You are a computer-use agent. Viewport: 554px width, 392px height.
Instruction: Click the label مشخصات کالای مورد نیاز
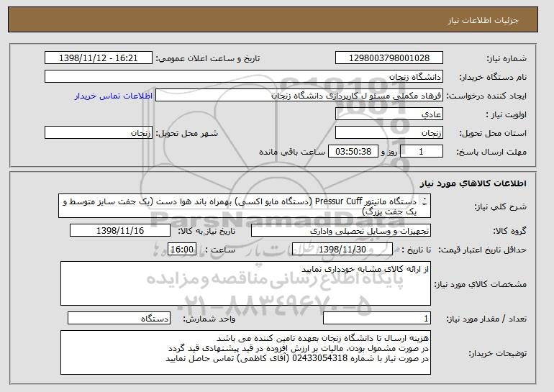(x=480, y=284)
